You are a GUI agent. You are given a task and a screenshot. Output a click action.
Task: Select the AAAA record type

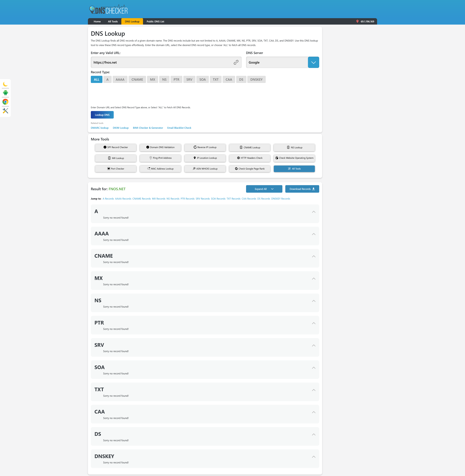(120, 79)
